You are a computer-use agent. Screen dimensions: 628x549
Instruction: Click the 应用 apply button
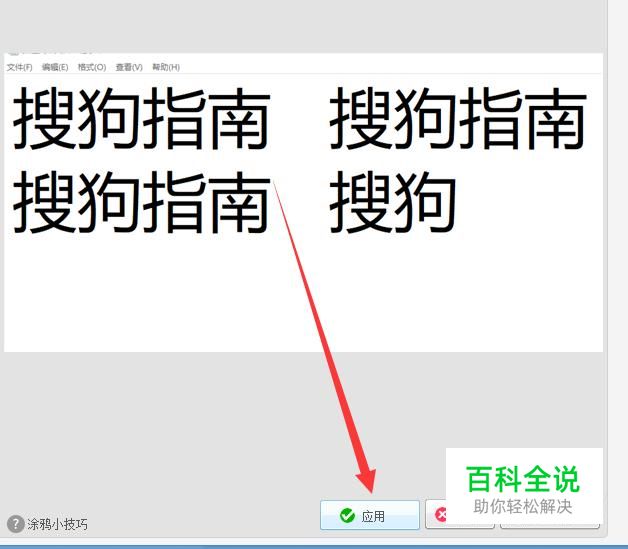370,515
